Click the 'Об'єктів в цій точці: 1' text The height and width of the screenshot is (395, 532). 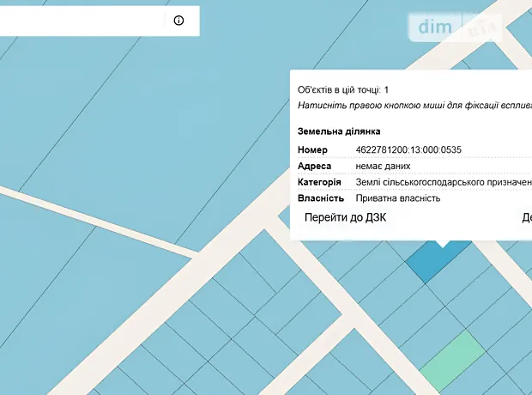(343, 89)
